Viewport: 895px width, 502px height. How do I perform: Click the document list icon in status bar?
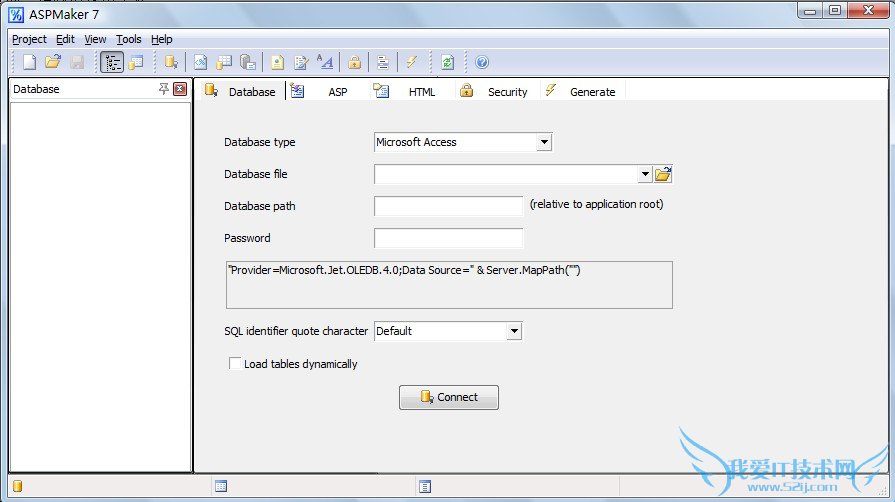tap(425, 486)
